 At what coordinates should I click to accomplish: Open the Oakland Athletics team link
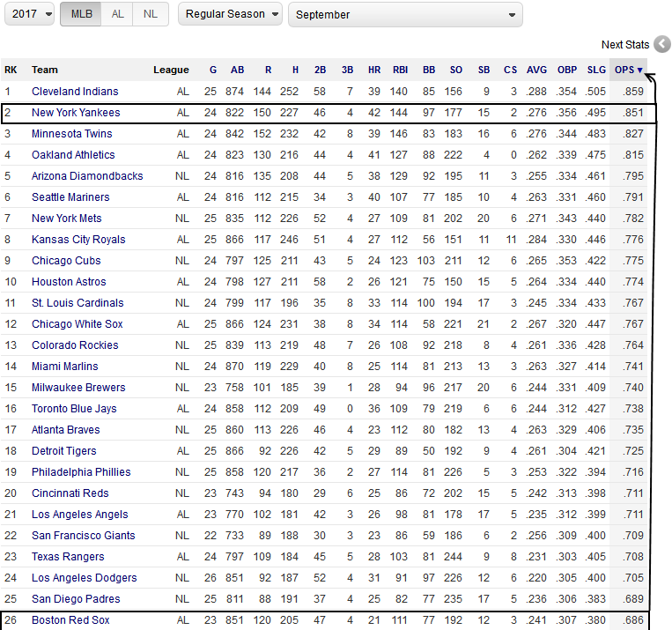(x=73, y=155)
